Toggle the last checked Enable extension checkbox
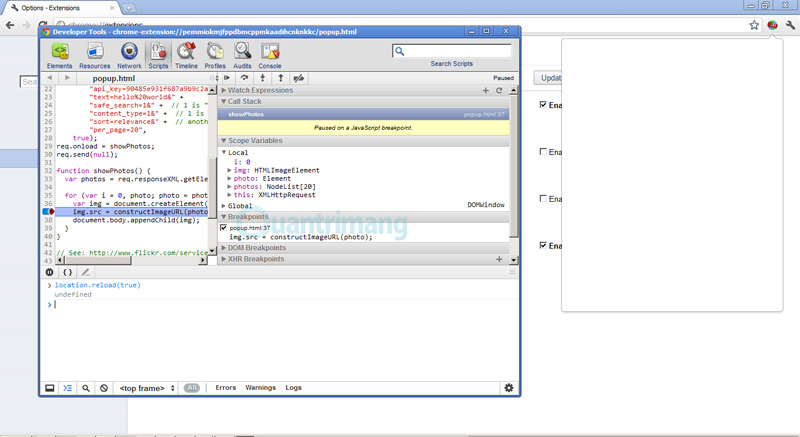This screenshot has width=800, height=437. (543, 245)
